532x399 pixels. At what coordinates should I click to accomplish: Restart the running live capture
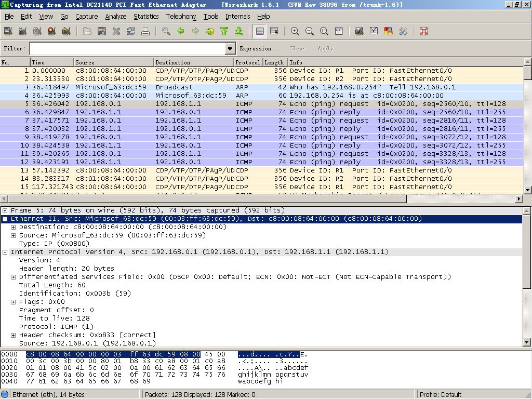[x=66, y=31]
